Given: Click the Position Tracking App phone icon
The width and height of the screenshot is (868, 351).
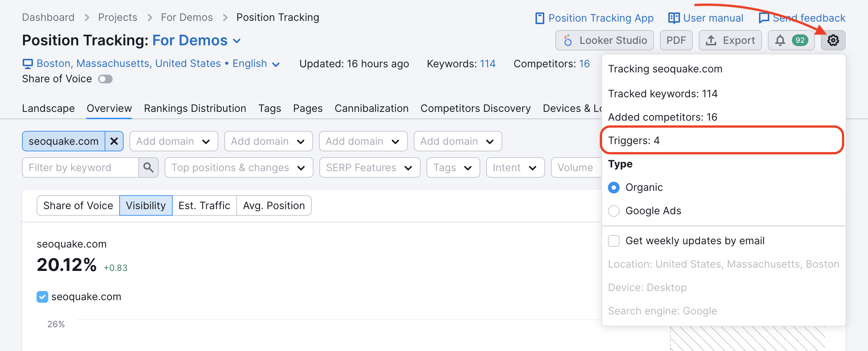Looking at the screenshot, I should tap(540, 18).
